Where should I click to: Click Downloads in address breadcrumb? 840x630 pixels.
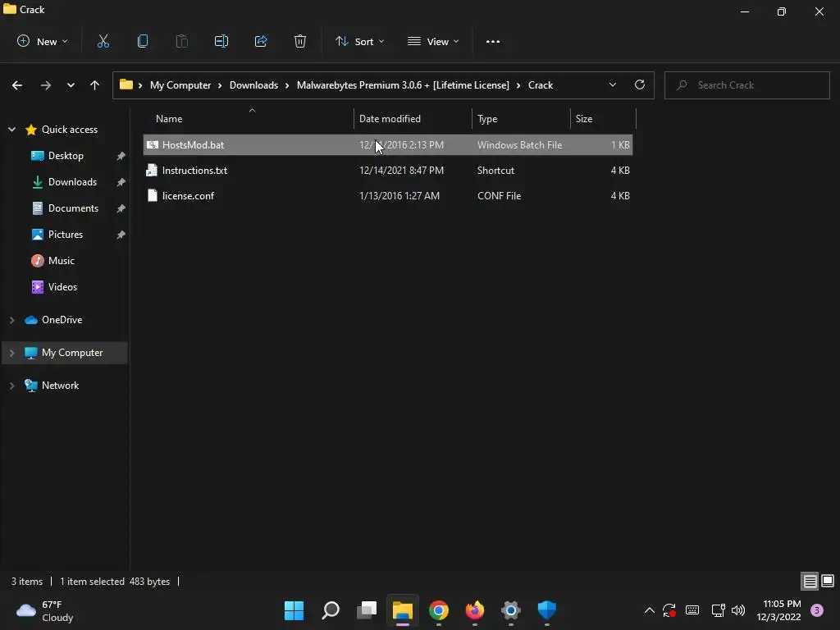(x=254, y=85)
